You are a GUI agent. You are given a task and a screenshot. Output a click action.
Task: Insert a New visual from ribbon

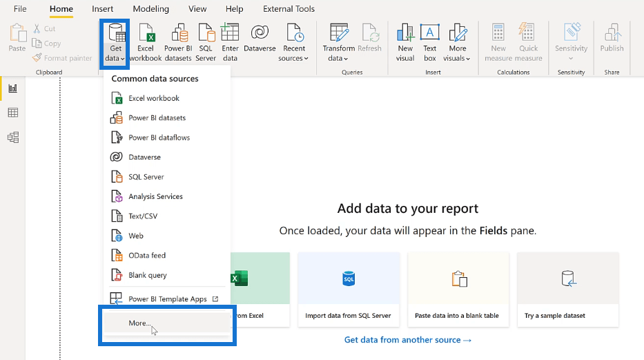click(x=405, y=42)
